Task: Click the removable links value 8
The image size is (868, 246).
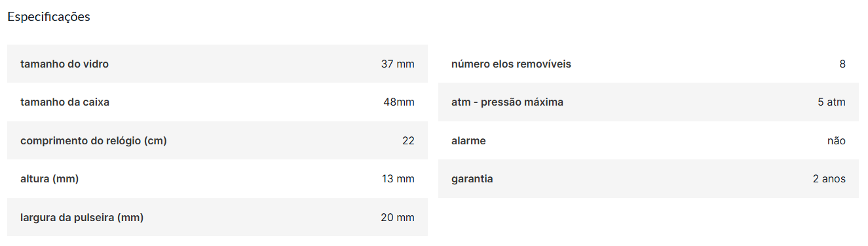Action: coord(842,64)
